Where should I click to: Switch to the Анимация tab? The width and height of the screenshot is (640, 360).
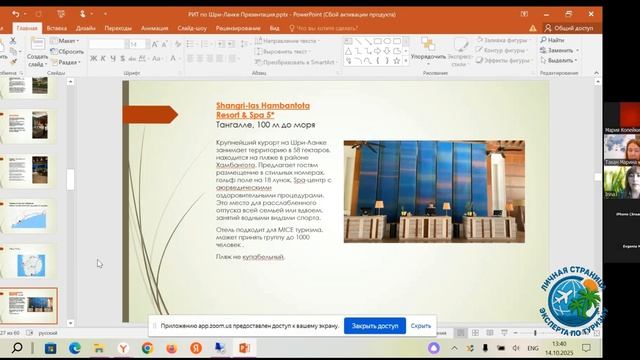(x=154, y=28)
